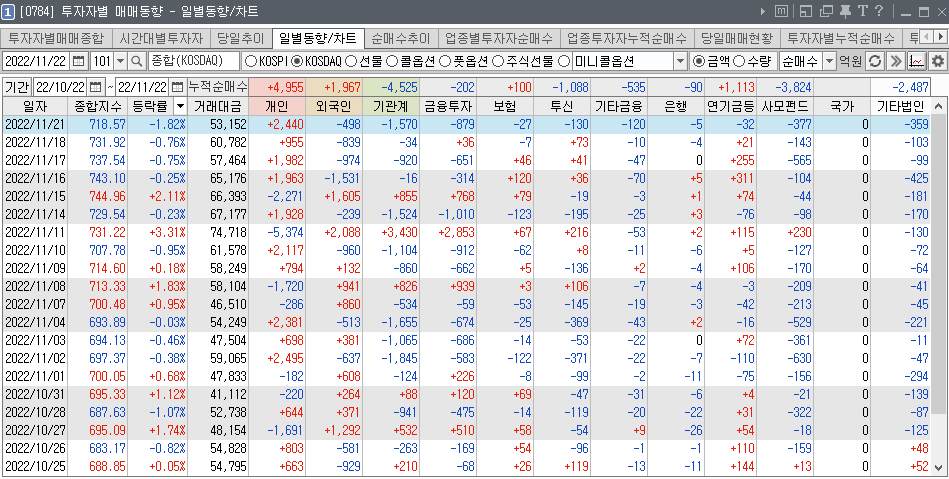The image size is (949, 479).
Task: Open calendar for 2022/11/22 date field
Action: pyautogui.click(x=79, y=61)
